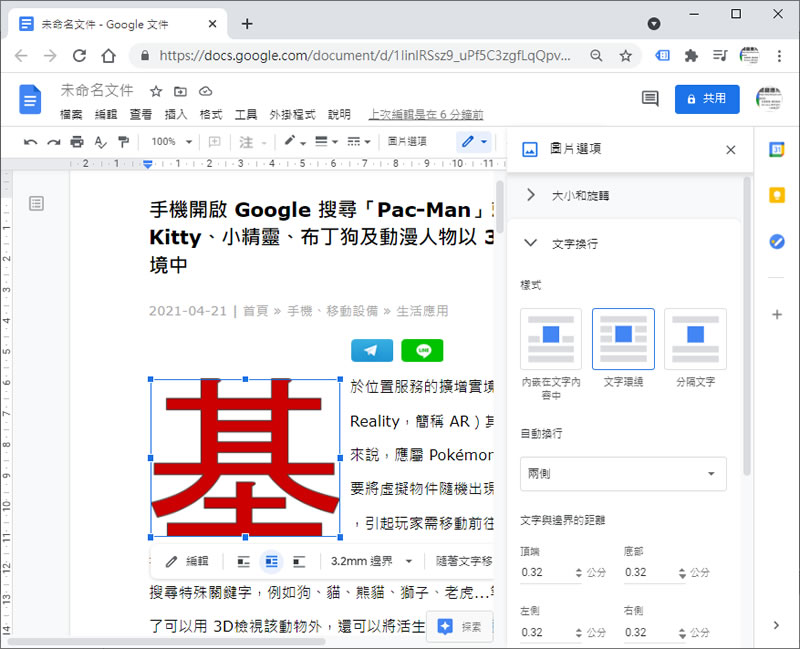This screenshot has height=649, width=800.
Task: Adjust the left margin stepper arrows
Action: pyautogui.click(x=578, y=633)
